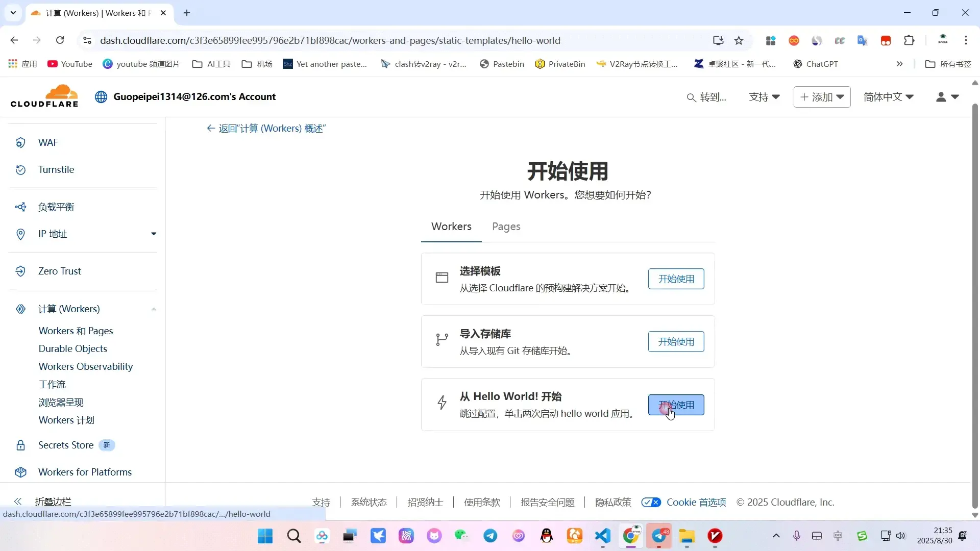The height and width of the screenshot is (551, 980).
Task: Collapse the 计算 (Workers) section
Action: pyautogui.click(x=154, y=309)
